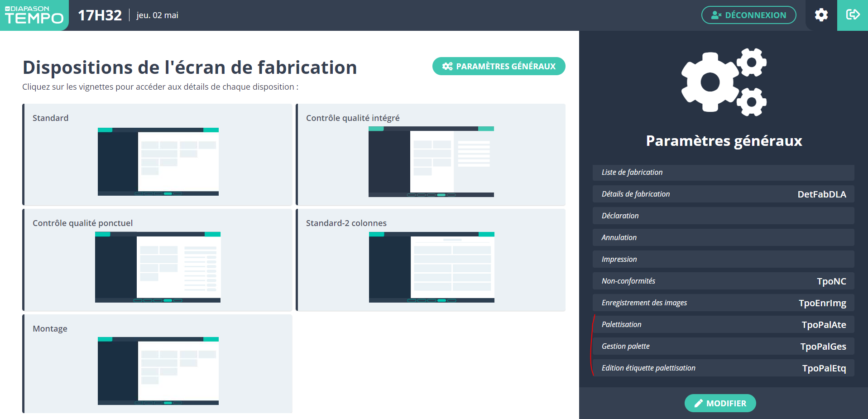Click the Détails de fabrication row
The width and height of the screenshot is (868, 419).
pyautogui.click(x=723, y=194)
